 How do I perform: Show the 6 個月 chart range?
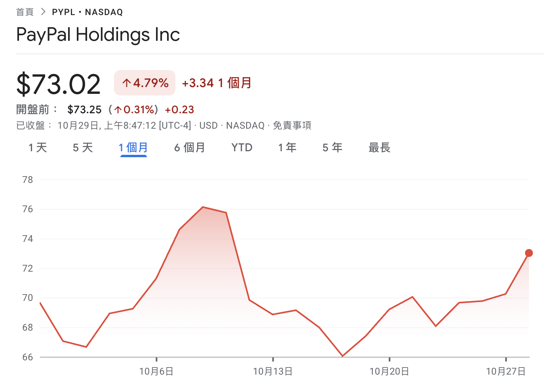click(x=190, y=148)
